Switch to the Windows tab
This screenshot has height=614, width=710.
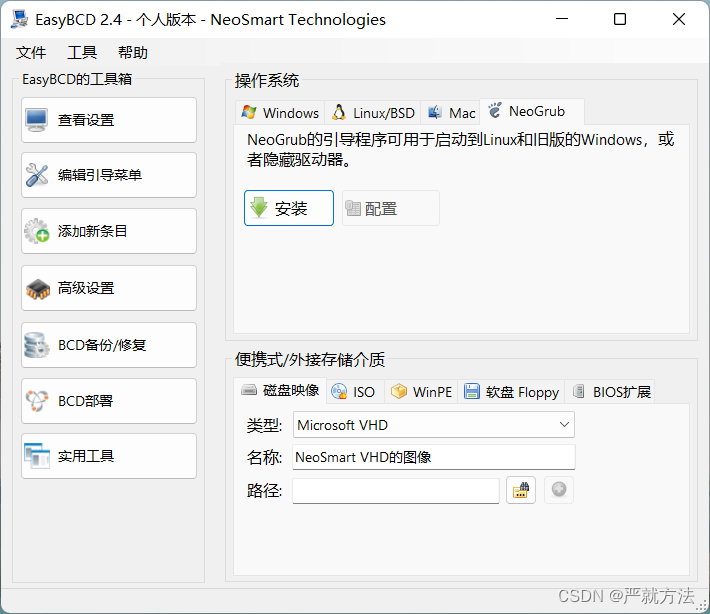click(280, 113)
